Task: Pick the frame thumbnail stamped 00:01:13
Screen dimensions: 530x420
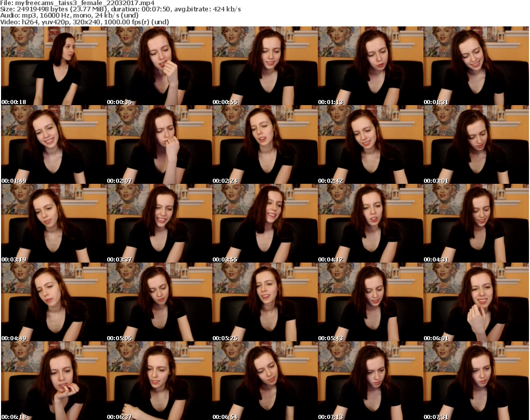Action: tap(371, 66)
